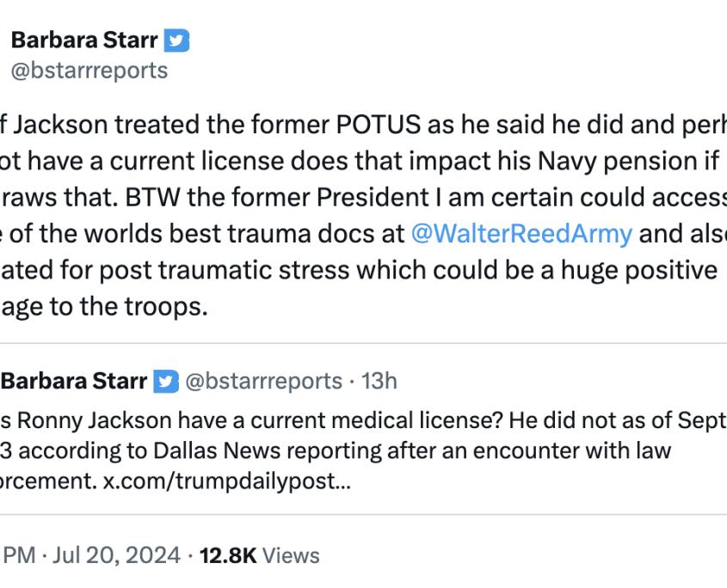Click the 13h timestamp on the quoted tweet

[x=379, y=381]
